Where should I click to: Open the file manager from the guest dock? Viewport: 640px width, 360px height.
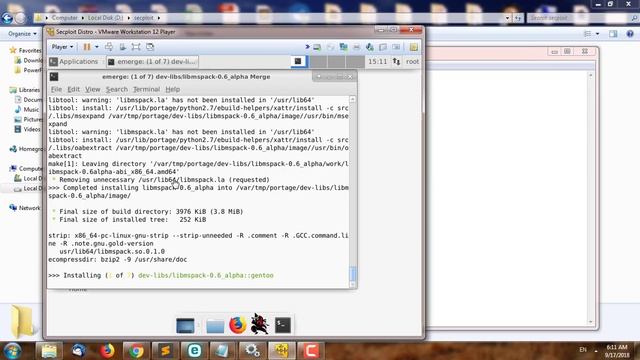[215, 326]
